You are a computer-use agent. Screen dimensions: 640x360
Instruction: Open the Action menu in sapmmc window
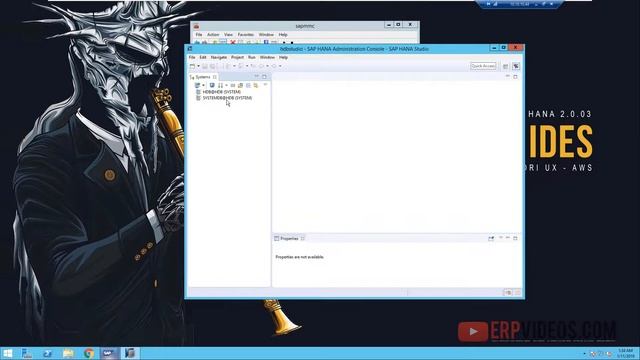[213, 35]
